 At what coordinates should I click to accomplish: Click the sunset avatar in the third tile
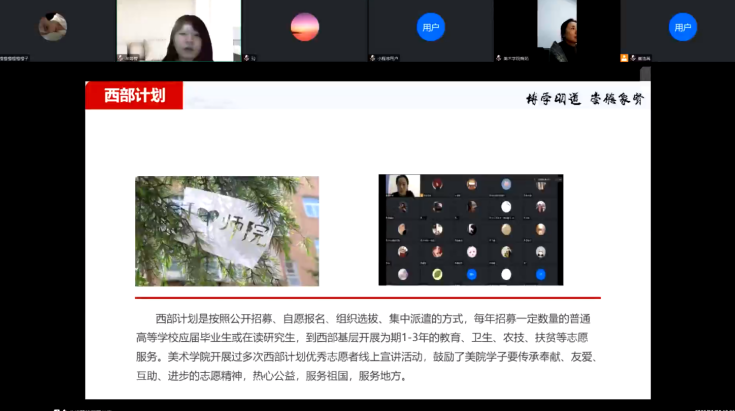pyautogui.click(x=304, y=27)
